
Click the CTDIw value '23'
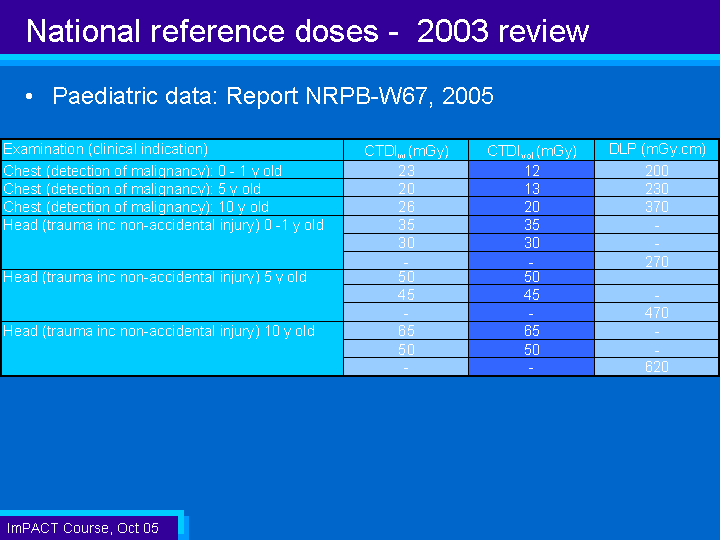click(406, 171)
